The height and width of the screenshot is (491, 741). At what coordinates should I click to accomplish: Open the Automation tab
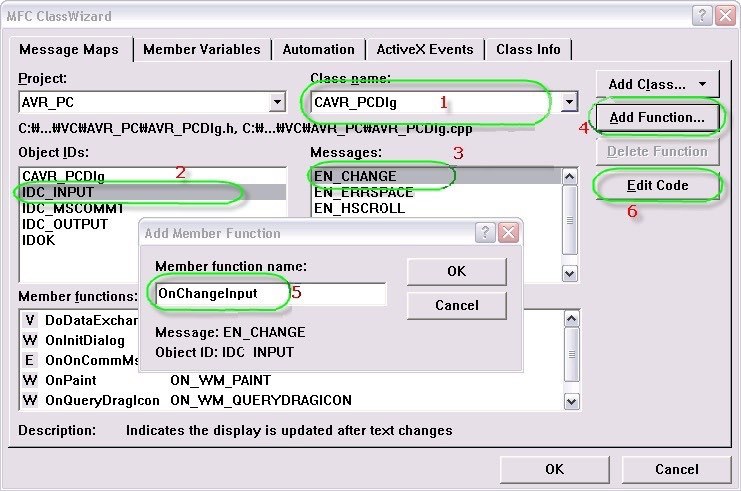(x=319, y=50)
